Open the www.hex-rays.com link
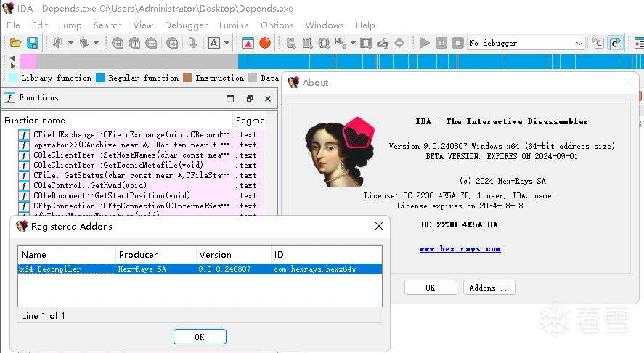The height and width of the screenshot is (353, 644). point(460,249)
